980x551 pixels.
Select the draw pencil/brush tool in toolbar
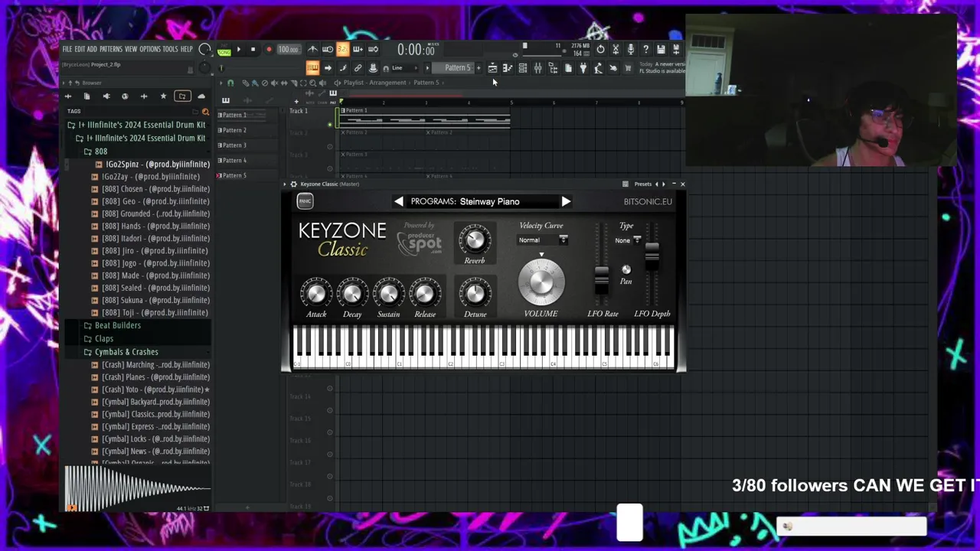[343, 68]
